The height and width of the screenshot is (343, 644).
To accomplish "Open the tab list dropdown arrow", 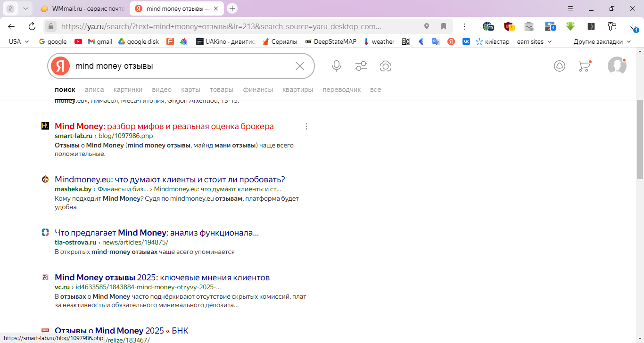I will coord(25,8).
